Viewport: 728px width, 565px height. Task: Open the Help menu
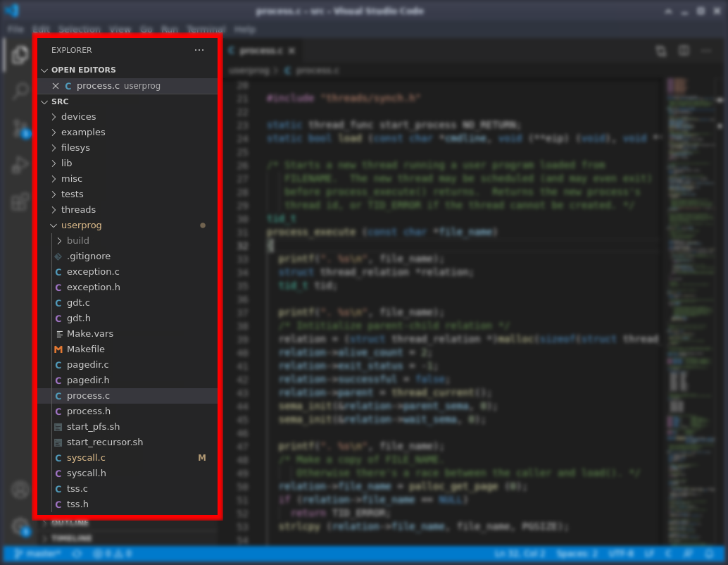click(x=245, y=30)
